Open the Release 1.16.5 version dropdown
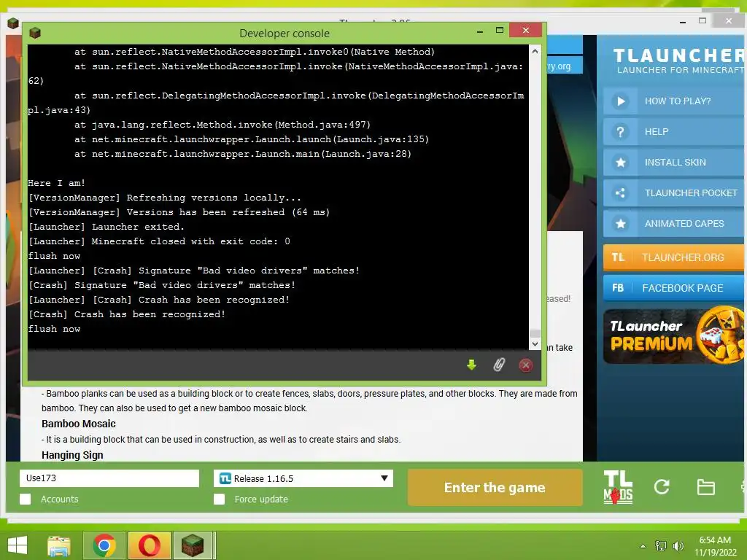 (303, 478)
